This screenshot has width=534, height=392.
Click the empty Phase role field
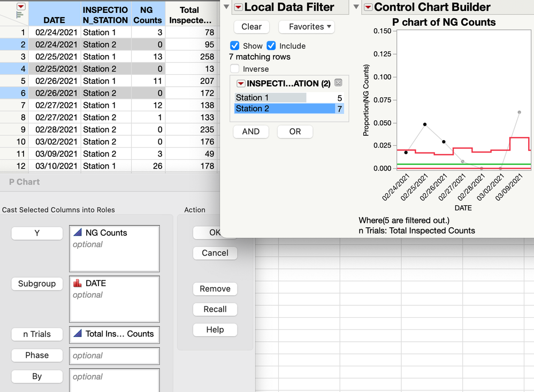(115, 356)
